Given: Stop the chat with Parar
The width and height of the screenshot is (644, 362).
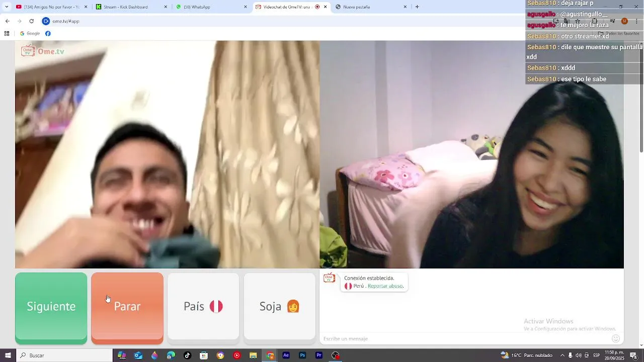Looking at the screenshot, I should pyautogui.click(x=127, y=308).
